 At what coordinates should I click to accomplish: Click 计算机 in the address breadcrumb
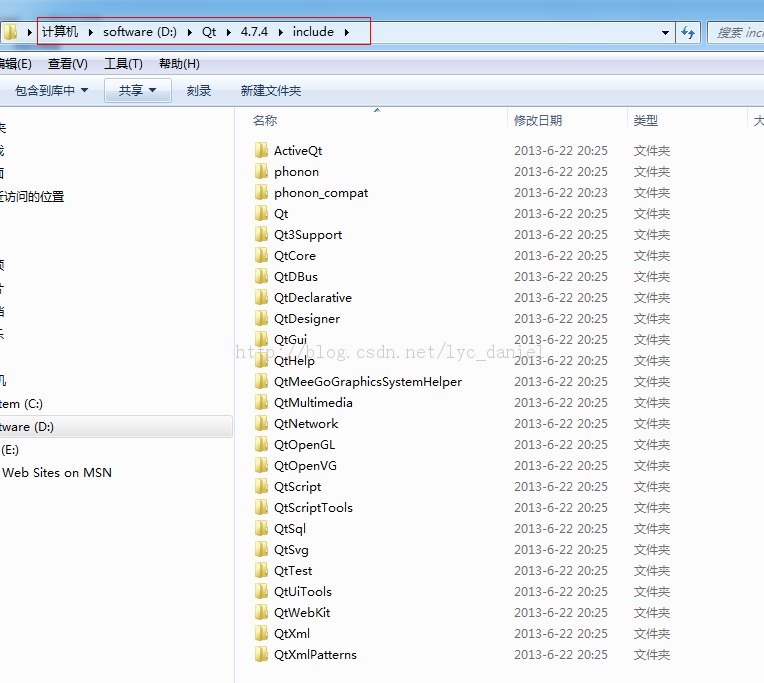60,32
